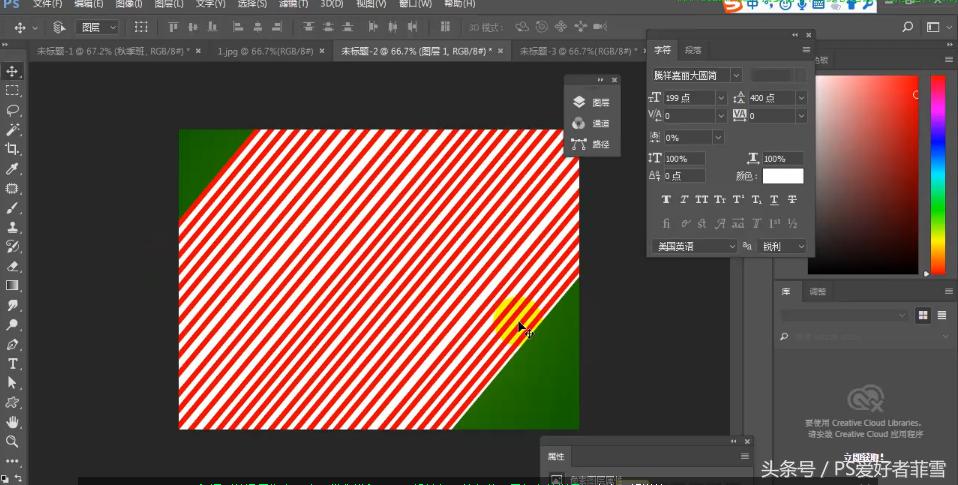The height and width of the screenshot is (485, 958).
Task: Toggle Subscript in Character panel
Action: 756,200
